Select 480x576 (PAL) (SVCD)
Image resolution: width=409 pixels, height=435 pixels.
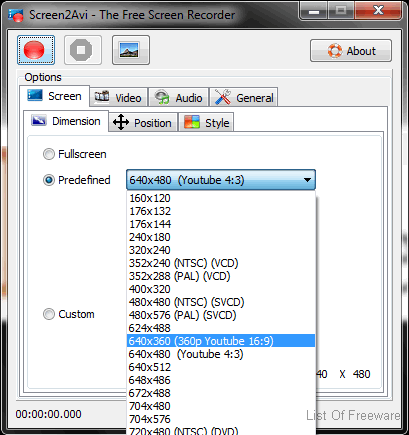[x=221, y=315]
